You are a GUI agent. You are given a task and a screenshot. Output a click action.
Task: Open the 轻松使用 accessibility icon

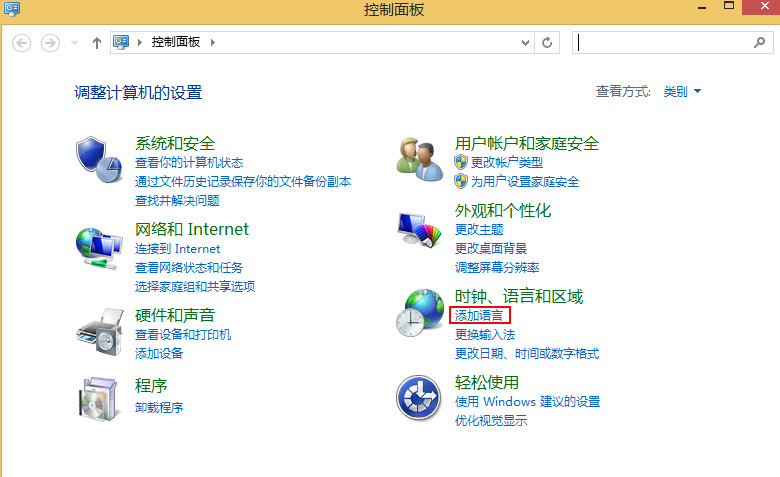419,398
